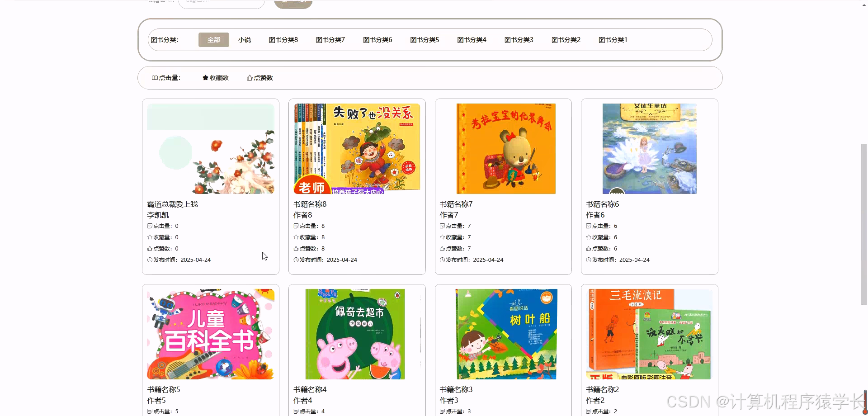Click author text 作者7
Image resolution: width=868 pixels, height=416 pixels.
tap(449, 215)
